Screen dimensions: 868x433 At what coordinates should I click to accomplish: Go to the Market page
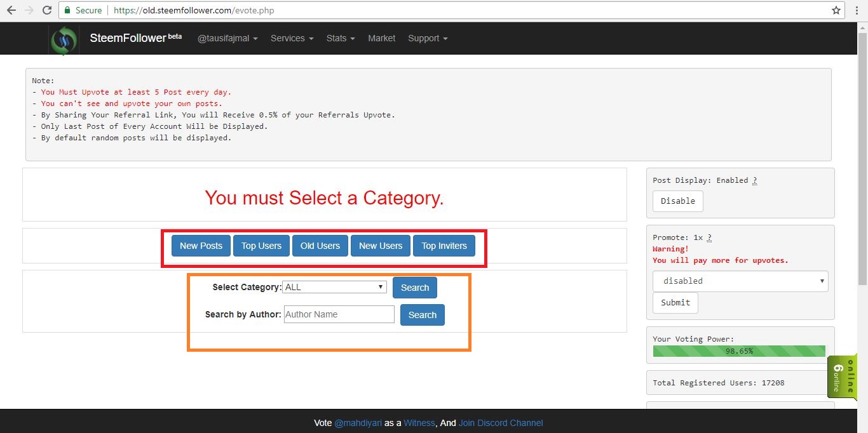(x=381, y=38)
